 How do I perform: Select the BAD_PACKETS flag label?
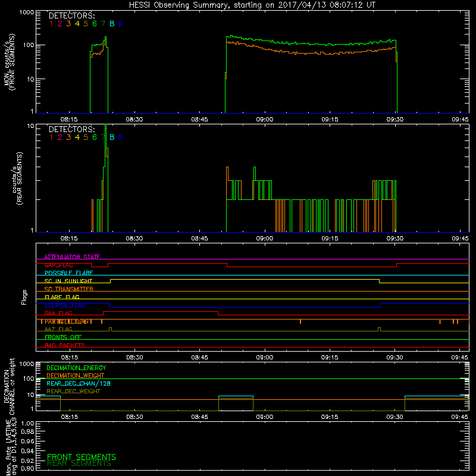(65, 345)
